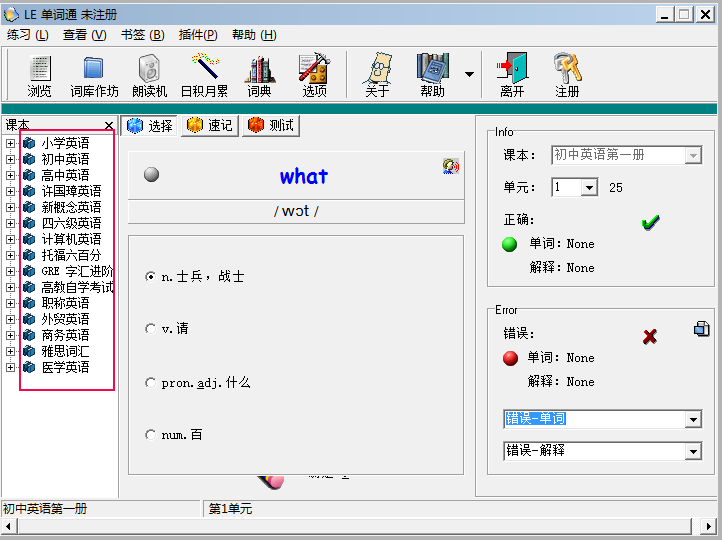722x540 pixels.
Task: Click the book icon for 医学英语
Action: pyautogui.click(x=29, y=367)
